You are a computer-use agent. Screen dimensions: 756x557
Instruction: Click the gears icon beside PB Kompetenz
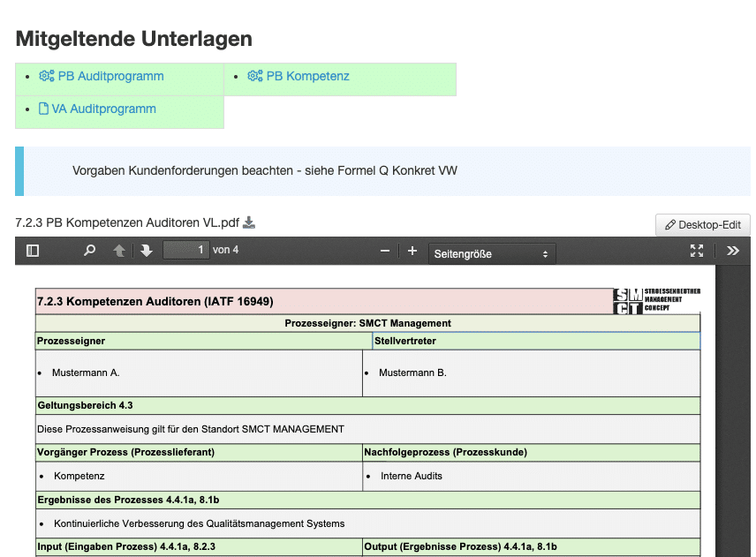255,76
